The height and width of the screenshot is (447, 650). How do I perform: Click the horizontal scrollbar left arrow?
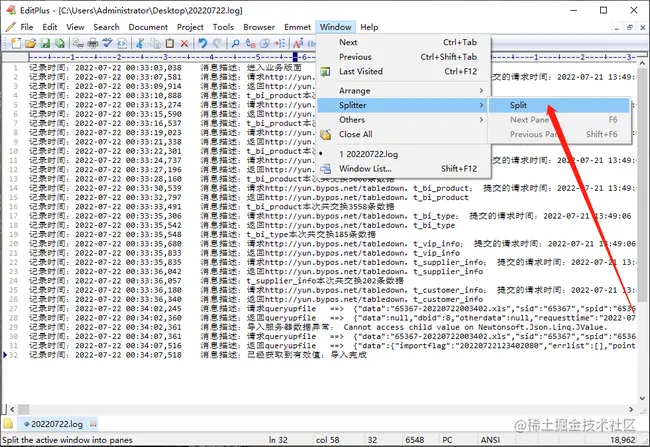[12, 409]
